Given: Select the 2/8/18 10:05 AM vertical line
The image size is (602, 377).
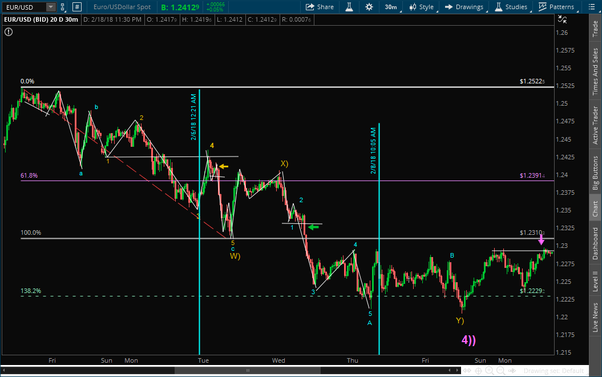Looking at the screenshot, I should click(x=379, y=239).
